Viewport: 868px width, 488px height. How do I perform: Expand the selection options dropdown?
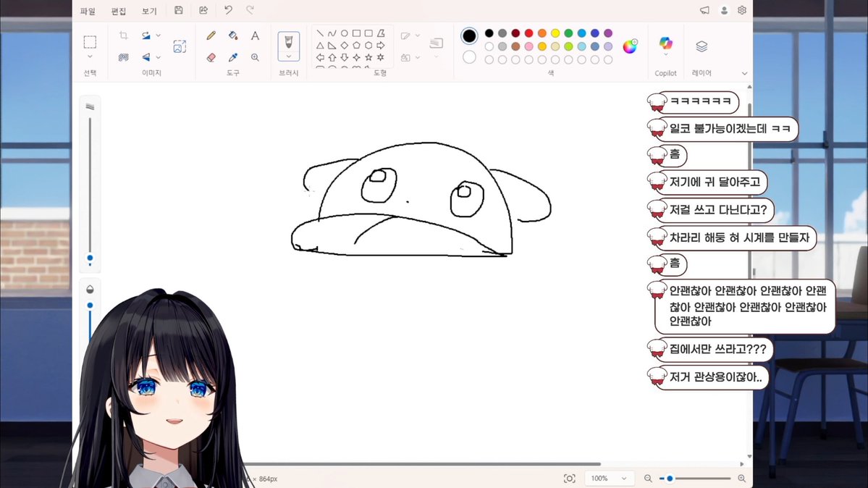[90, 56]
